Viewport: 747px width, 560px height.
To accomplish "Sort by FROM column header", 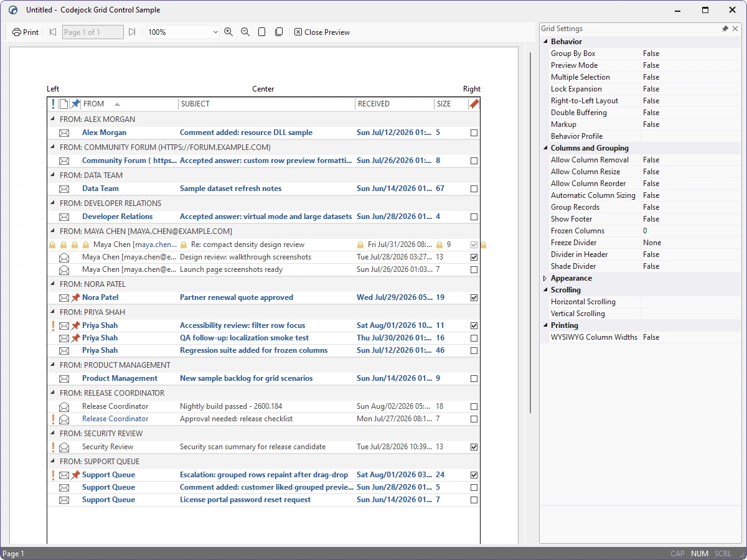I will click(x=129, y=104).
